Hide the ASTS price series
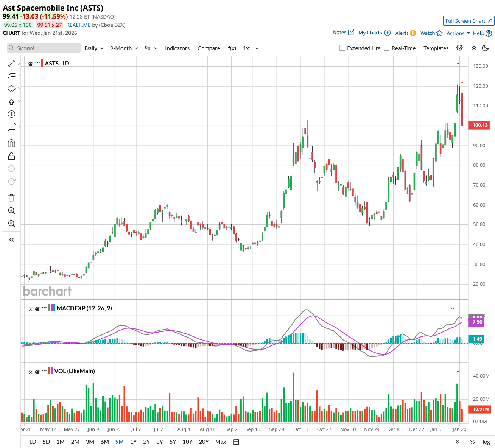 pos(31,64)
